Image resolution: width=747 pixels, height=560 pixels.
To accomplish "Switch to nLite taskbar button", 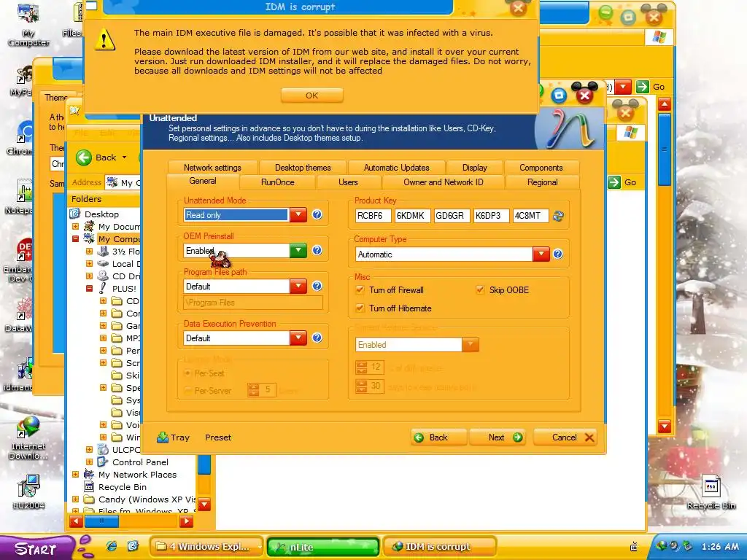I will [x=323, y=547].
